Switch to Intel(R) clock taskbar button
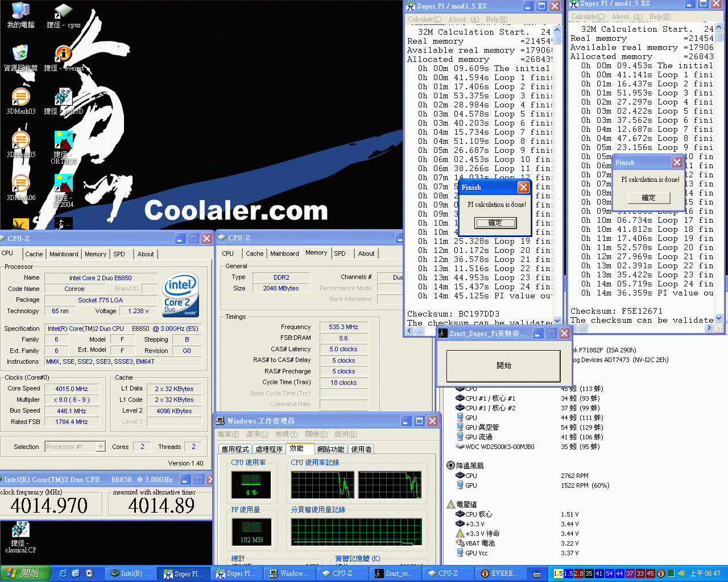The height and width of the screenshot is (582, 728). click(130, 573)
